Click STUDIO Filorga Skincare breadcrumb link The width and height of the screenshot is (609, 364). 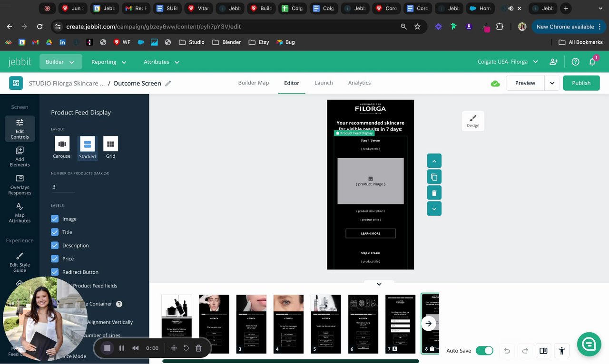[67, 83]
